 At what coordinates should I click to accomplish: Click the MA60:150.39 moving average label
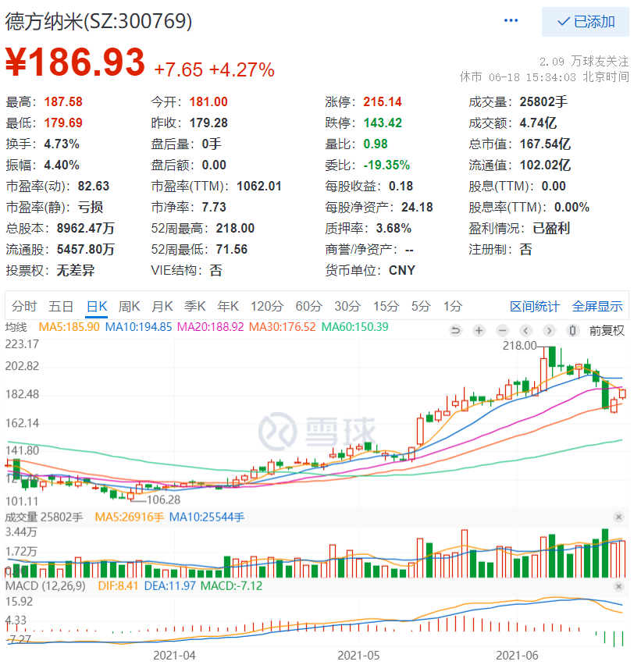pos(355,327)
